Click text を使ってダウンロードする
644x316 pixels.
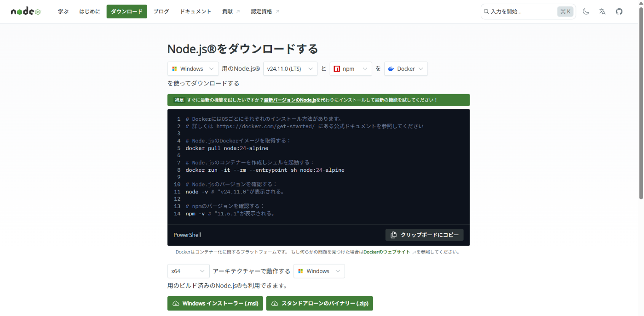(x=203, y=84)
